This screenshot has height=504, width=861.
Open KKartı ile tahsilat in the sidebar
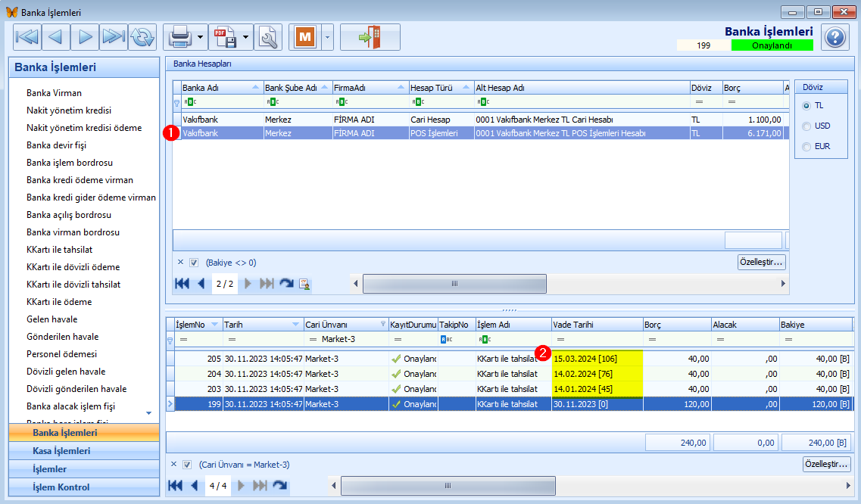59,249
